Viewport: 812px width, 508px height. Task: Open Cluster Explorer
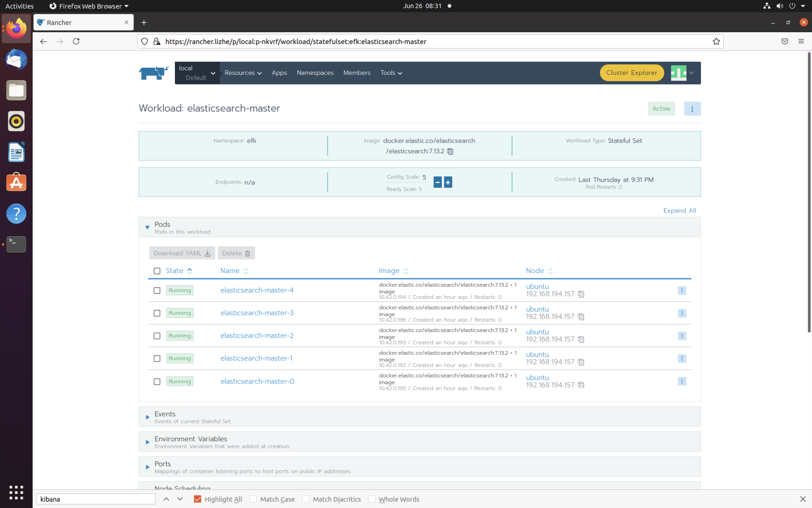pyautogui.click(x=631, y=73)
